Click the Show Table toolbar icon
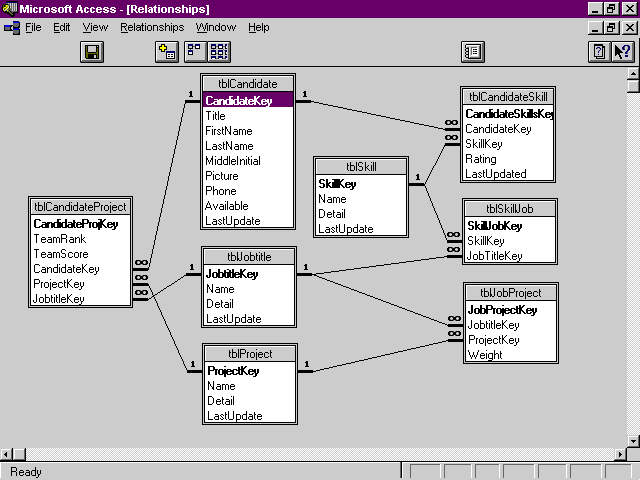The image size is (640, 480). click(x=168, y=52)
